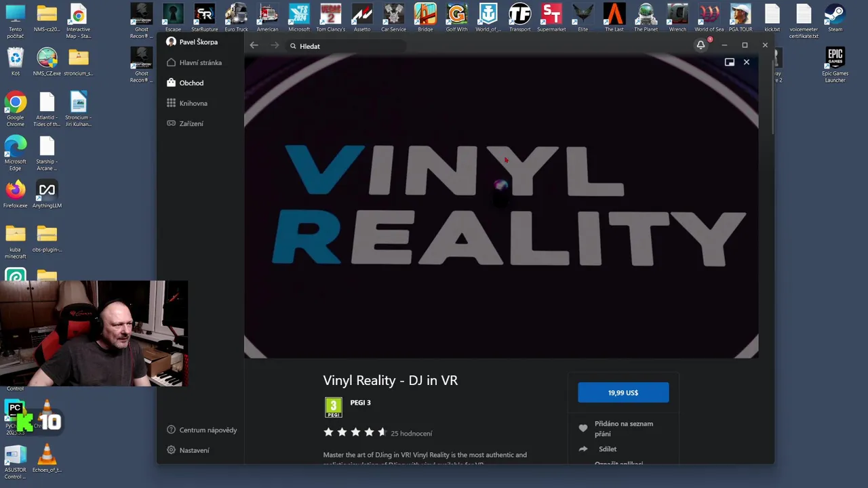Viewport: 868px width, 488px height.
Task: Select ASUSTOR Control desktop icon
Action: 15,462
